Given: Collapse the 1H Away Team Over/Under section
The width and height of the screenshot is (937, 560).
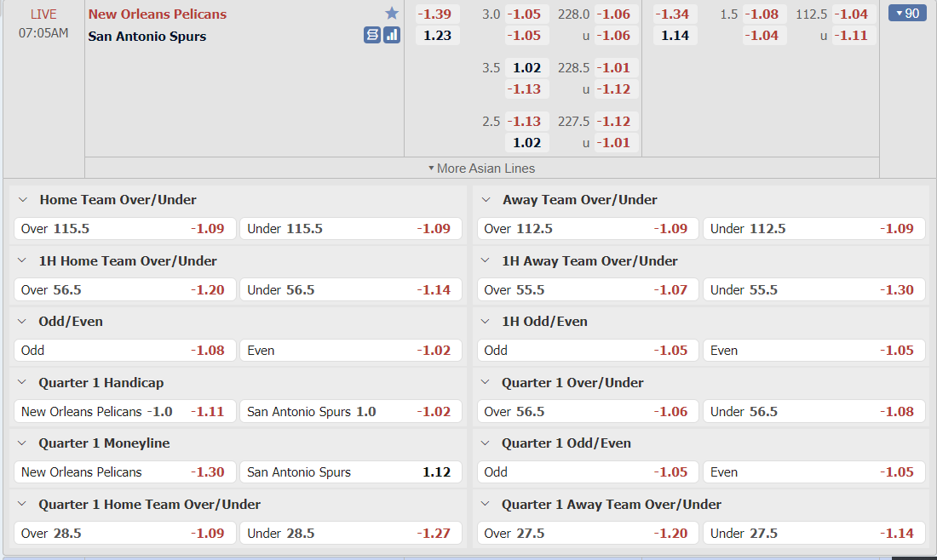Looking at the screenshot, I should [x=486, y=261].
